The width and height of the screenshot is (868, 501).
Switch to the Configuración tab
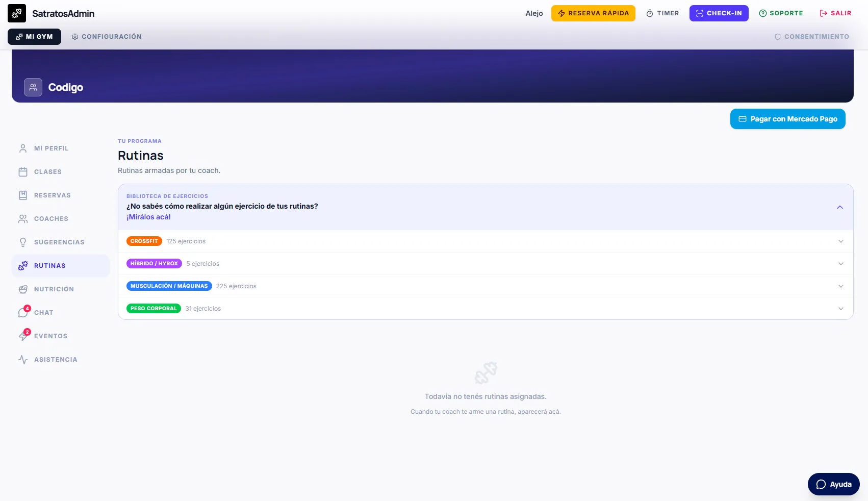(x=107, y=37)
